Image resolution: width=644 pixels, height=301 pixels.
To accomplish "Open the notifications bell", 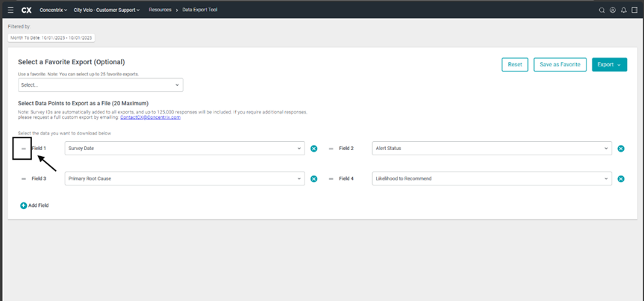I will (623, 10).
